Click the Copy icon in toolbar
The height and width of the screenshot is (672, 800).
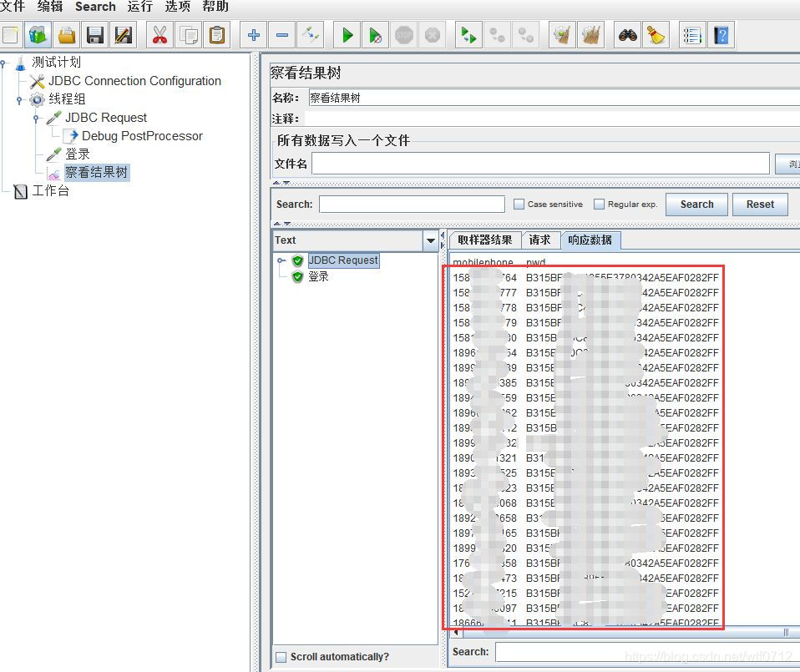coord(188,35)
